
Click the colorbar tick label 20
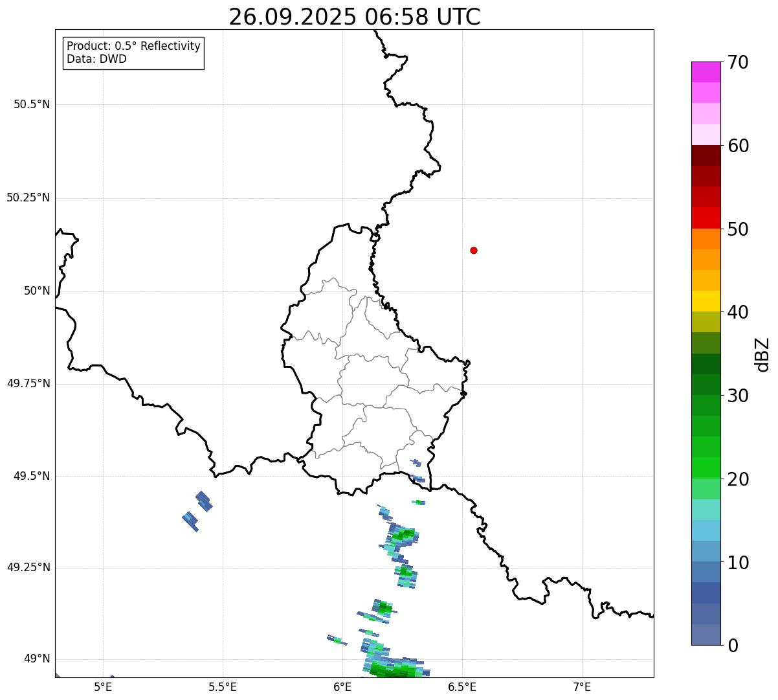(x=738, y=479)
